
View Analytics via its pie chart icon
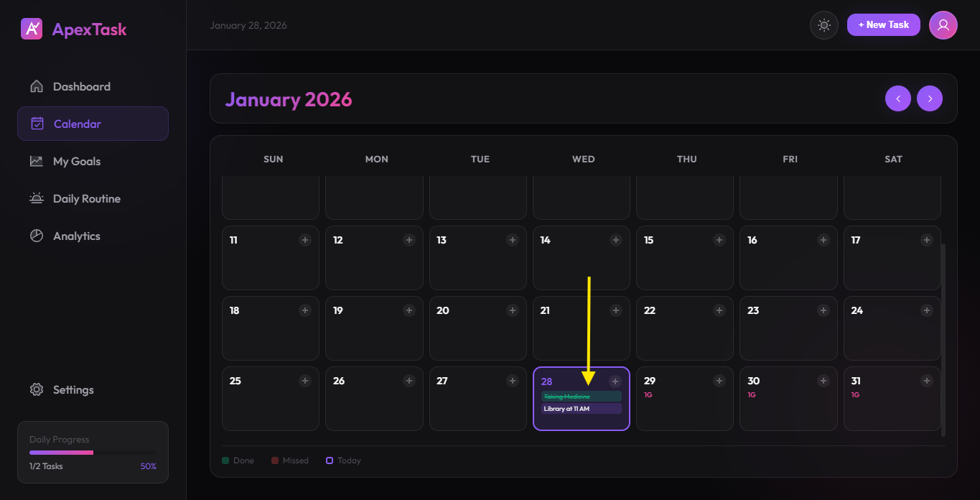click(37, 236)
